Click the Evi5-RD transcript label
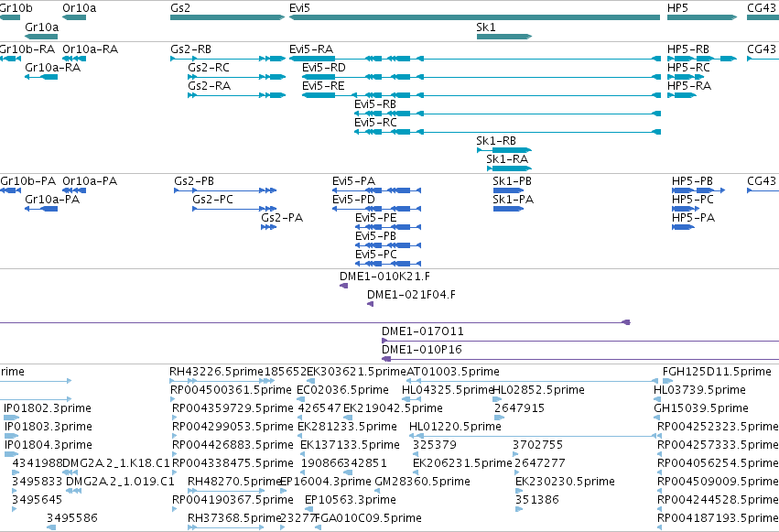 [323, 68]
